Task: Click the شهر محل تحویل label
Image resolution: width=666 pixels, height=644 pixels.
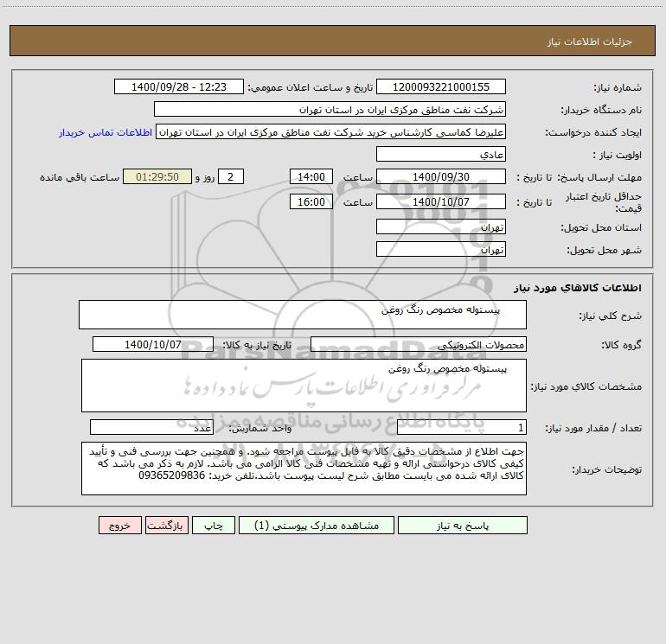Action: pos(605,251)
